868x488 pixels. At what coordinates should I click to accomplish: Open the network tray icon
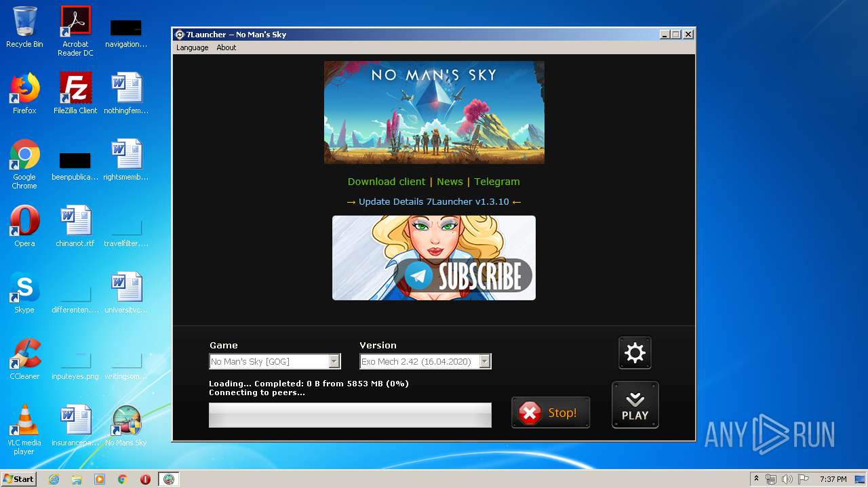click(x=771, y=479)
